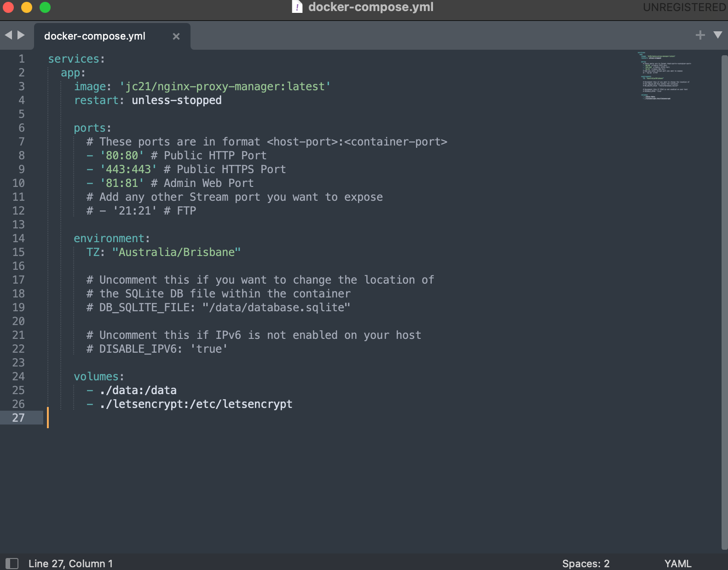Open the Spaces: 2 indentation menu
This screenshot has width=728, height=570.
click(x=586, y=564)
